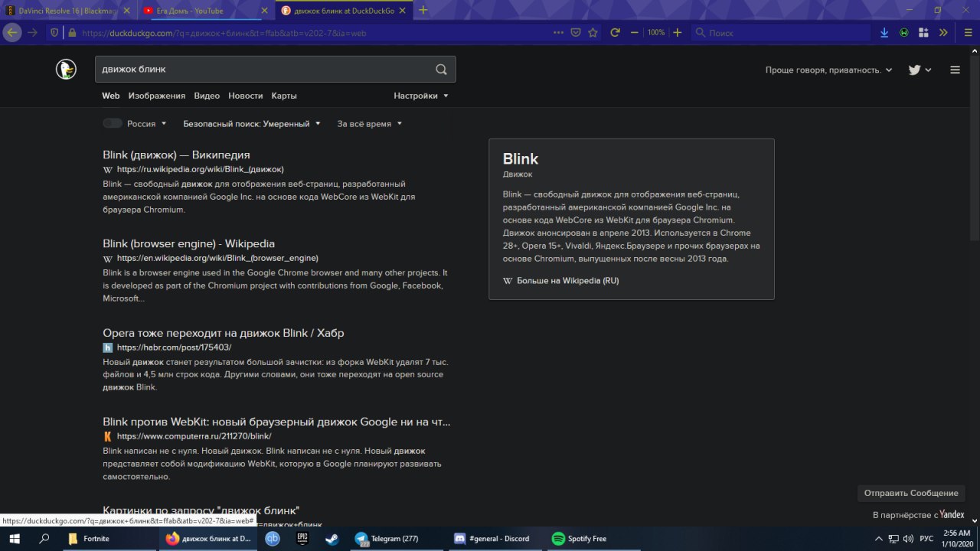980x551 pixels.
Task: Reload the current page
Action: click(x=615, y=33)
